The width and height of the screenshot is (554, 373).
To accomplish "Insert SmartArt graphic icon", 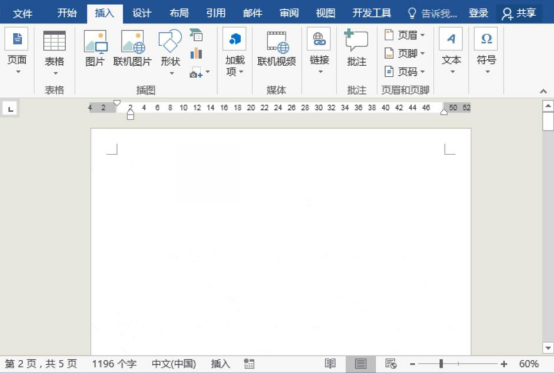I will (x=196, y=35).
